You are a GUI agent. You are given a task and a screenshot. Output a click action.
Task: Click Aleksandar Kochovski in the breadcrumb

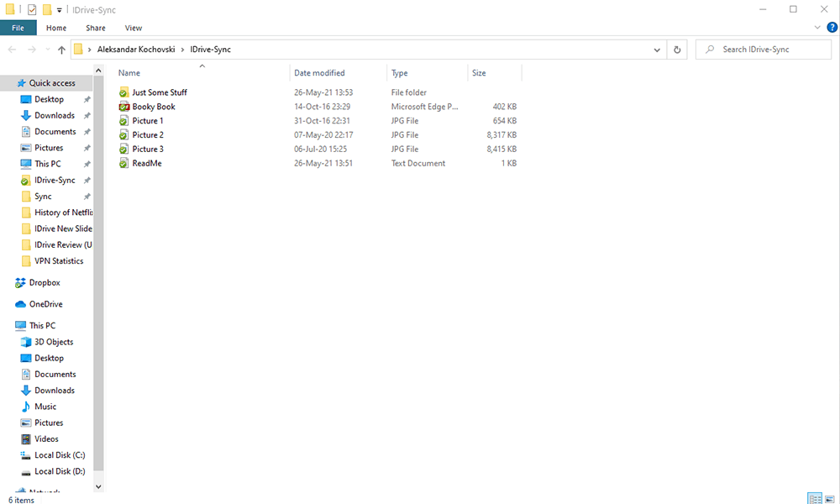(x=136, y=50)
